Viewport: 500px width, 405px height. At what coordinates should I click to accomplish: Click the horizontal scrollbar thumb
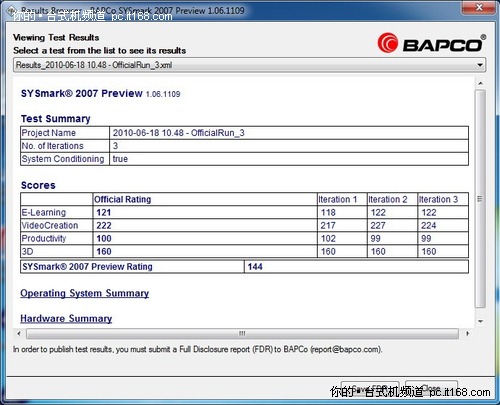(x=242, y=333)
